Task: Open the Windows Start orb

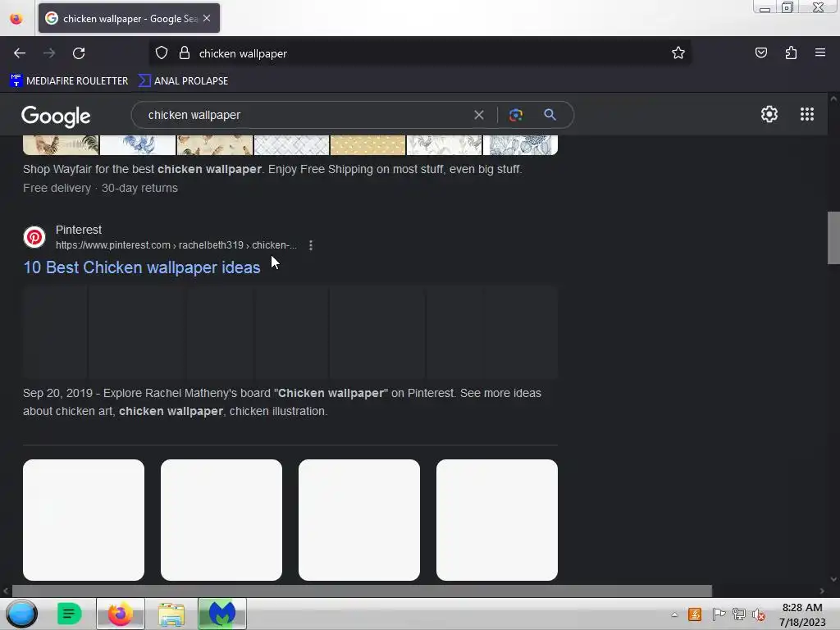Action: click(21, 614)
